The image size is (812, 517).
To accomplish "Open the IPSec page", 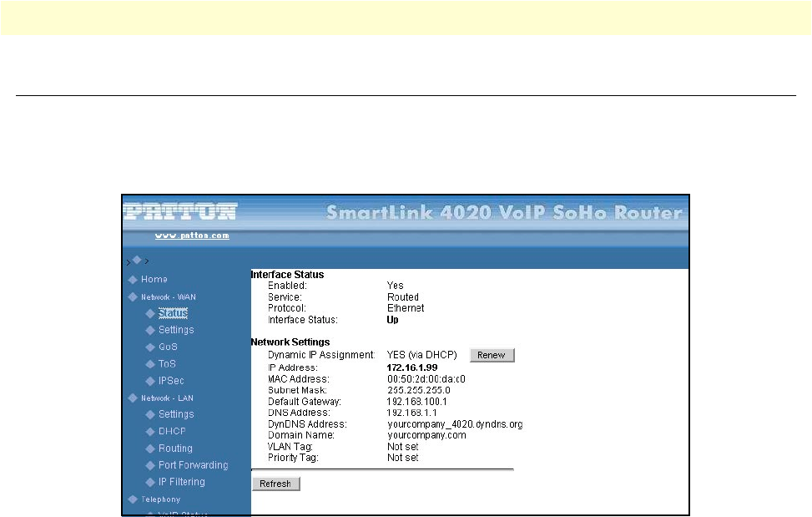I will (171, 380).
